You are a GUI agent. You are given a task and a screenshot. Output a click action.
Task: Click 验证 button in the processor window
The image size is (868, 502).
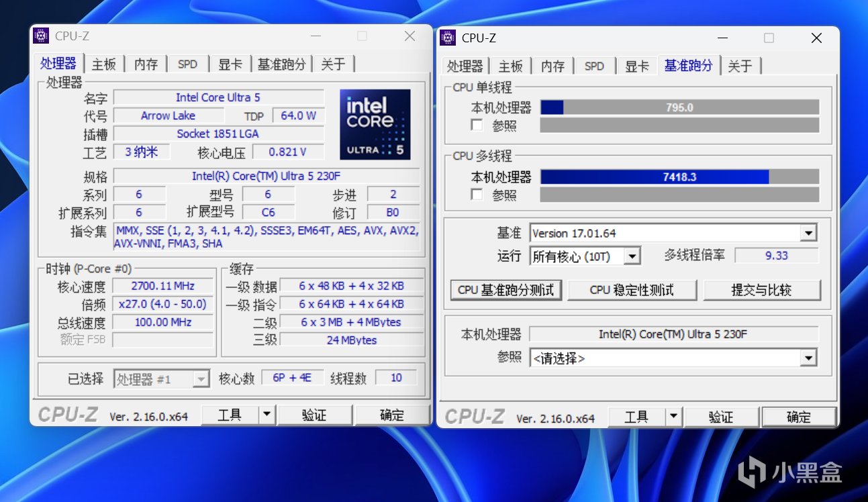(x=314, y=415)
